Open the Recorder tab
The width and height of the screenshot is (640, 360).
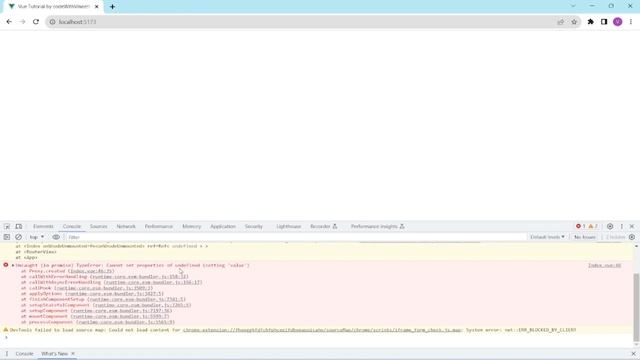(x=324, y=227)
